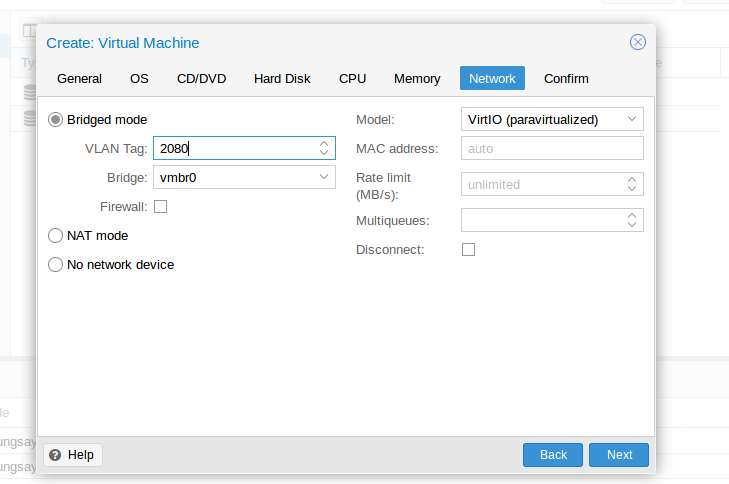
Task: Click the Rate limit spinner arrows
Action: click(x=632, y=184)
